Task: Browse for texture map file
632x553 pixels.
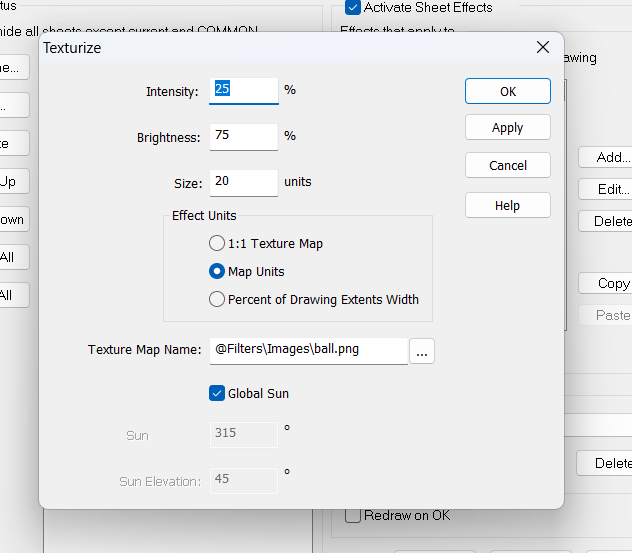Action: click(x=422, y=351)
